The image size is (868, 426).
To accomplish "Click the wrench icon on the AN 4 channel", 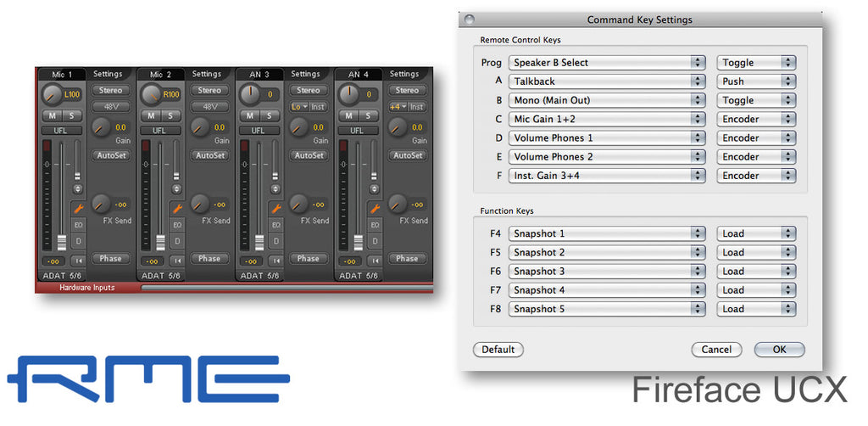I will pyautogui.click(x=374, y=207).
